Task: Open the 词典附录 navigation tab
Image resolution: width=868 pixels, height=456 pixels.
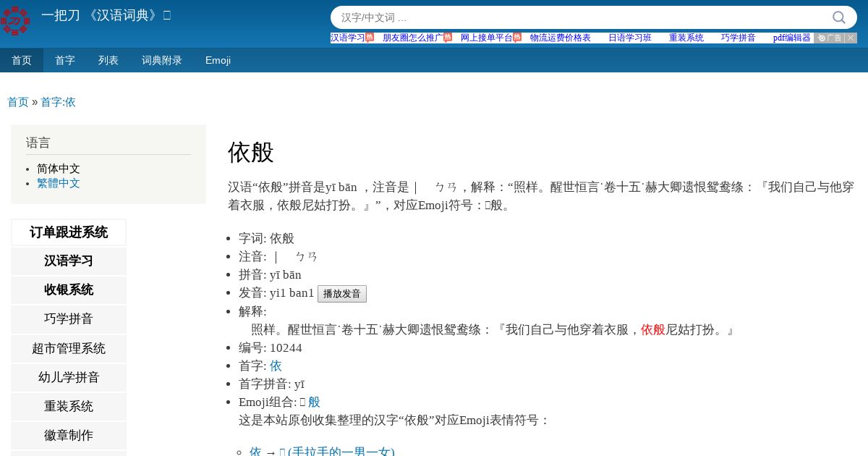Action: tap(162, 60)
